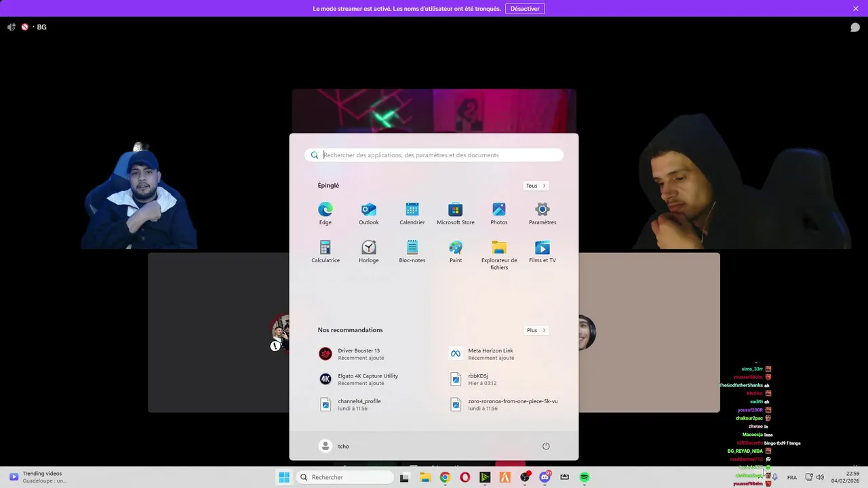This screenshot has height=488, width=868.
Task: Click the Windows Start button on taskbar
Action: pos(284,477)
